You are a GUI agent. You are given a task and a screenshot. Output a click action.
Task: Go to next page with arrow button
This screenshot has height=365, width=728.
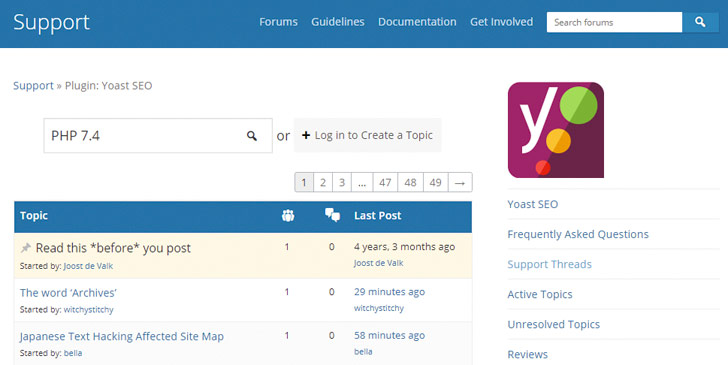(460, 182)
